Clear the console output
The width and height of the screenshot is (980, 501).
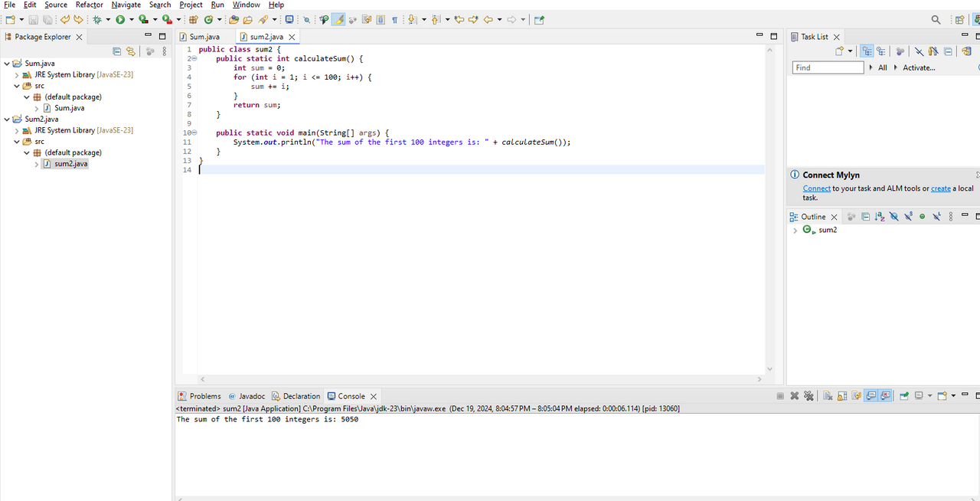point(828,396)
